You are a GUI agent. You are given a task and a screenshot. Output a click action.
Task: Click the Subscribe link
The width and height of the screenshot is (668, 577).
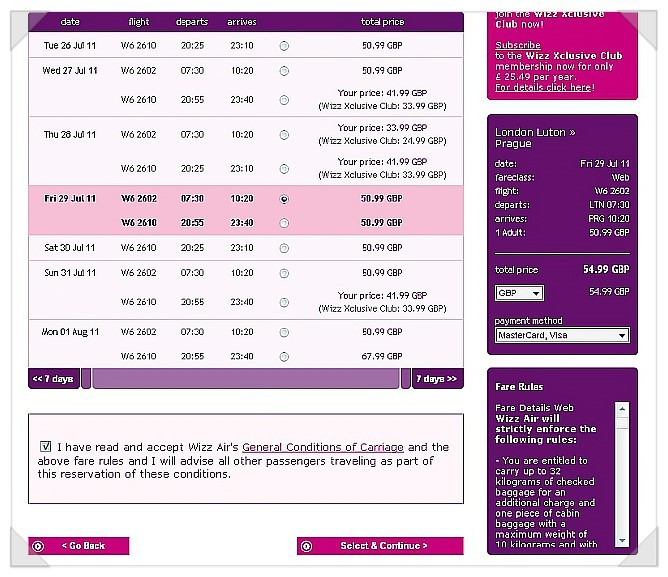coord(518,45)
